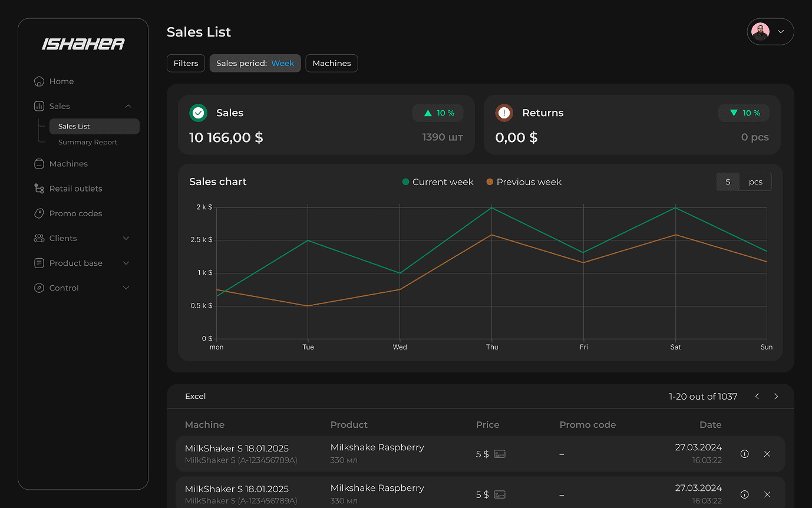Open the info icon on the first sale row

(744, 454)
